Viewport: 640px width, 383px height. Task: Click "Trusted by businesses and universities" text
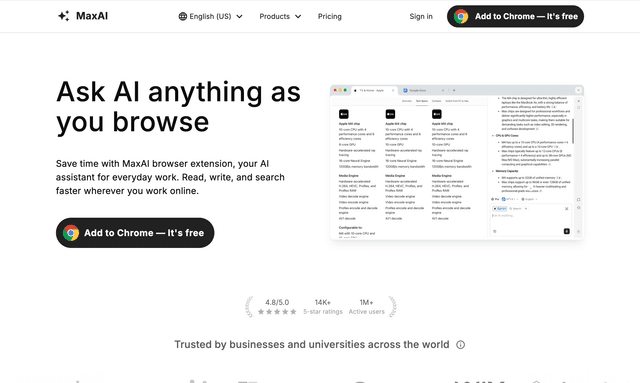coord(312,345)
